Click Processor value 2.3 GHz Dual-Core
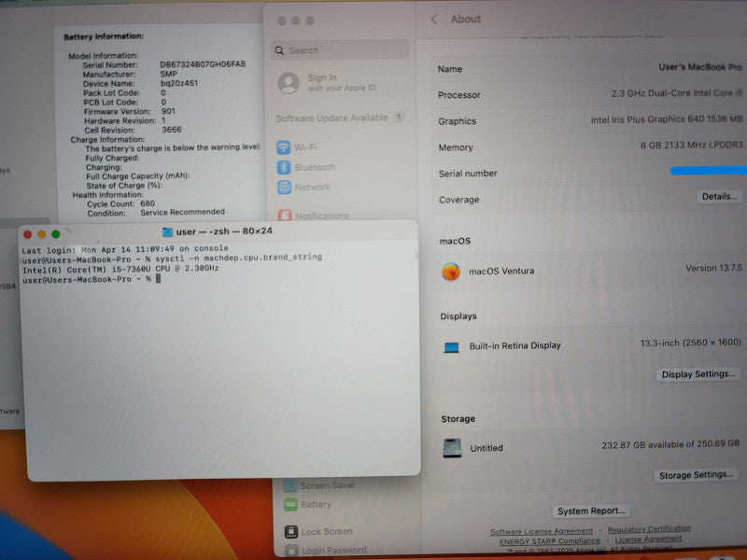 tap(676, 93)
